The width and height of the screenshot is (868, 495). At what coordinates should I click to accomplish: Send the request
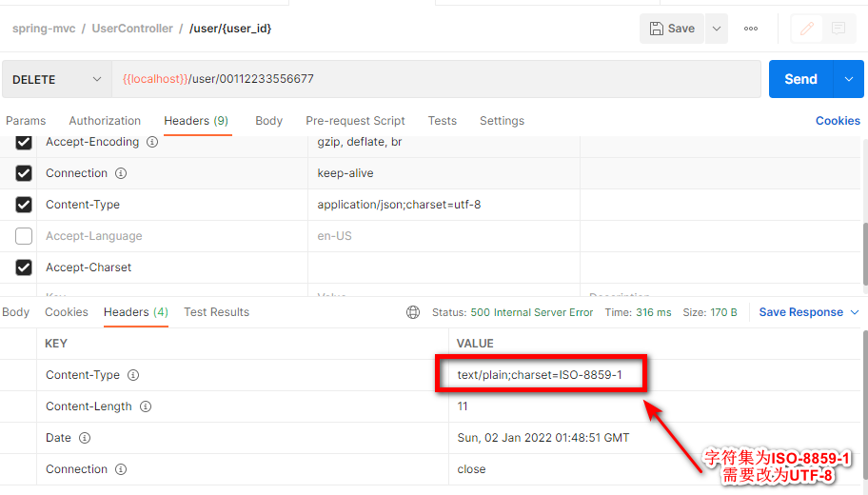800,79
